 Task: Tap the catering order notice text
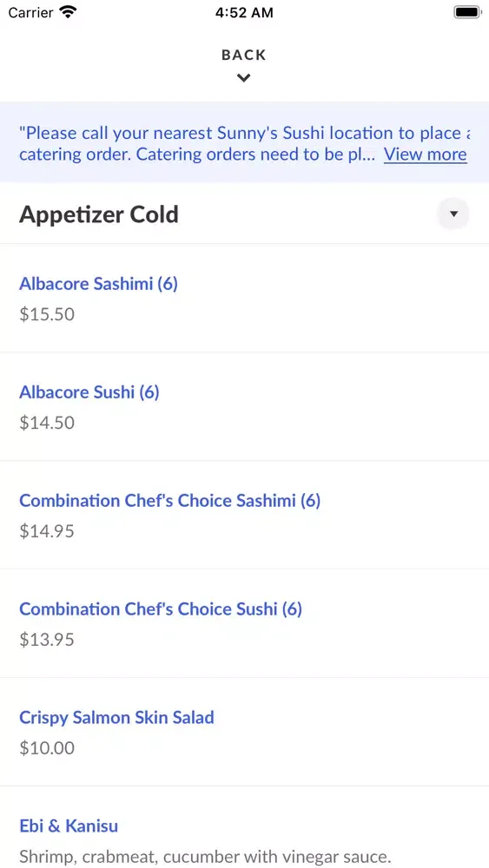pyautogui.click(x=198, y=143)
